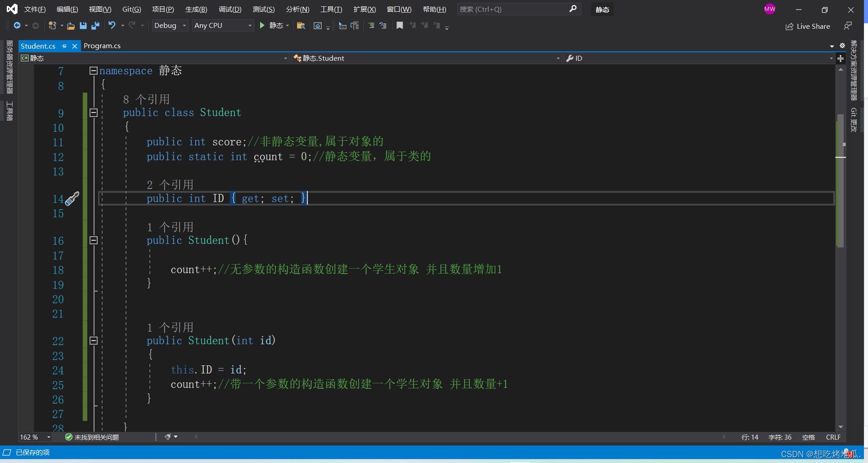Image resolution: width=868 pixels, height=463 pixels.
Task: Click the find in files folder icon
Action: (x=301, y=26)
